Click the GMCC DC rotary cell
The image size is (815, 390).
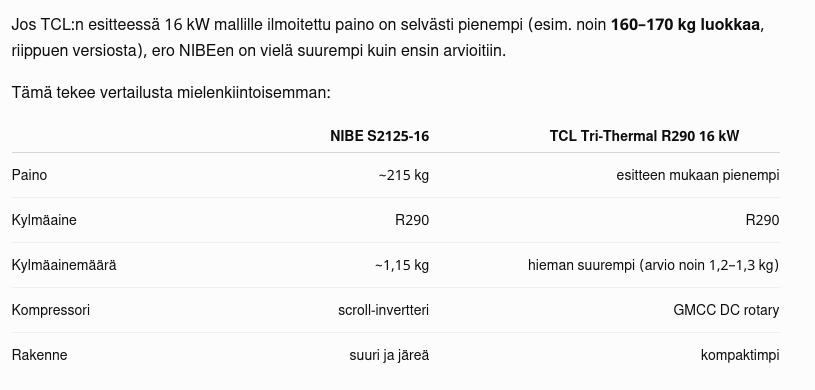[x=726, y=310]
